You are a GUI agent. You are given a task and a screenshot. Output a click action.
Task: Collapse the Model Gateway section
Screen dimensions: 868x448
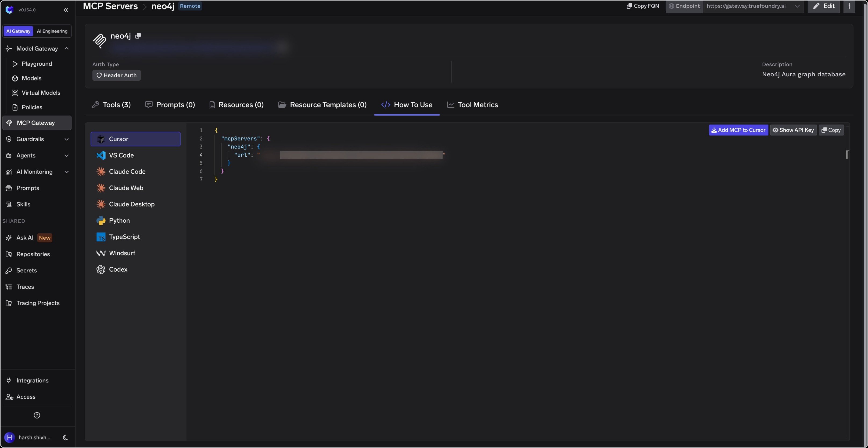[x=66, y=49]
